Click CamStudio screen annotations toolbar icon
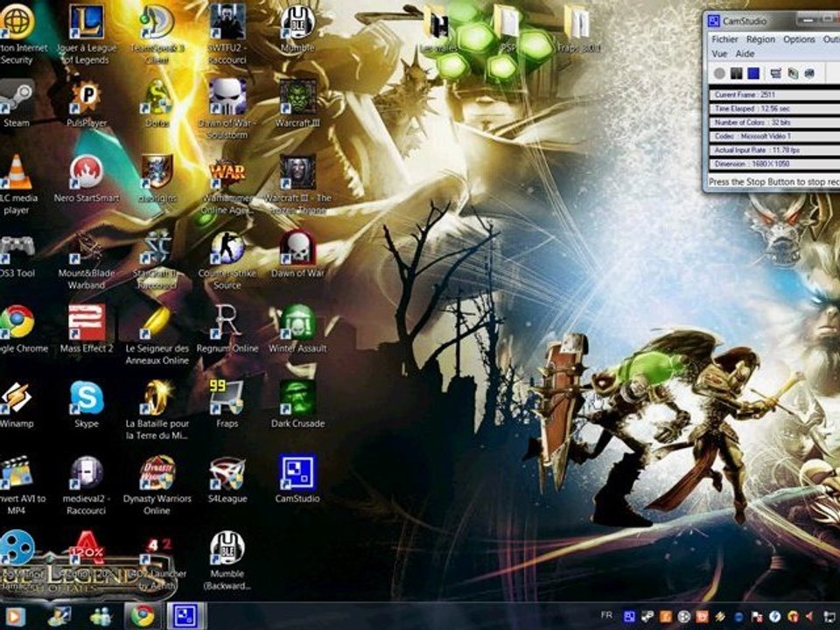840x630 pixels. click(x=775, y=73)
